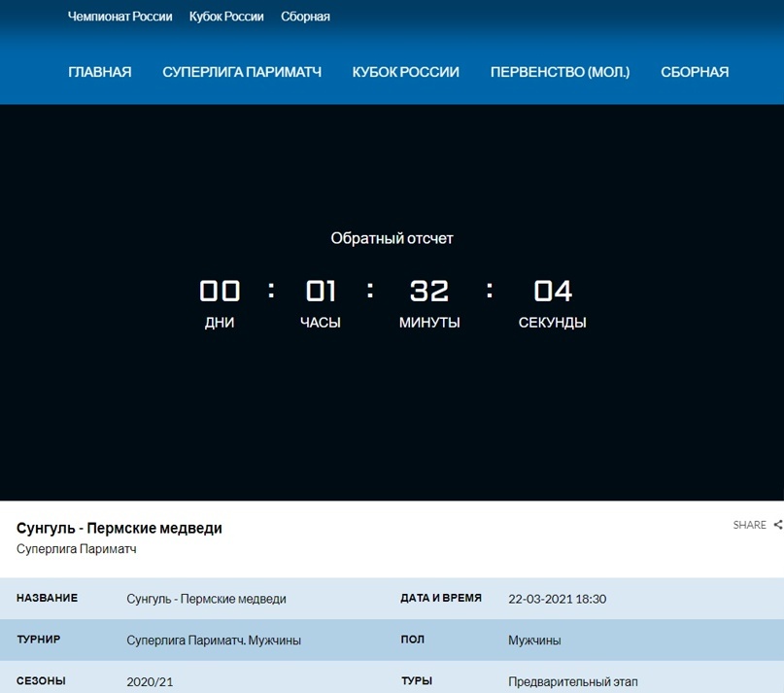Click the date value 22-03-2021 18:30
Viewport: 784px width, 693px height.
click(x=558, y=599)
